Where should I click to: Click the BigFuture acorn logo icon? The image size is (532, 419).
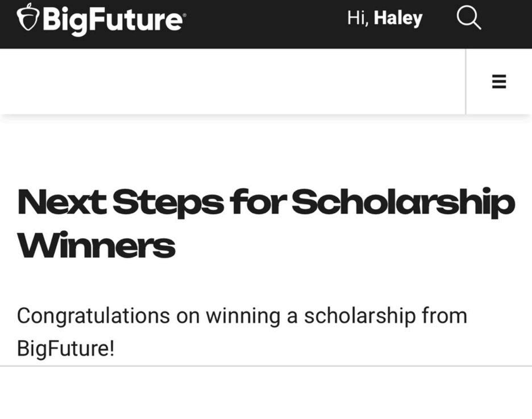(27, 18)
